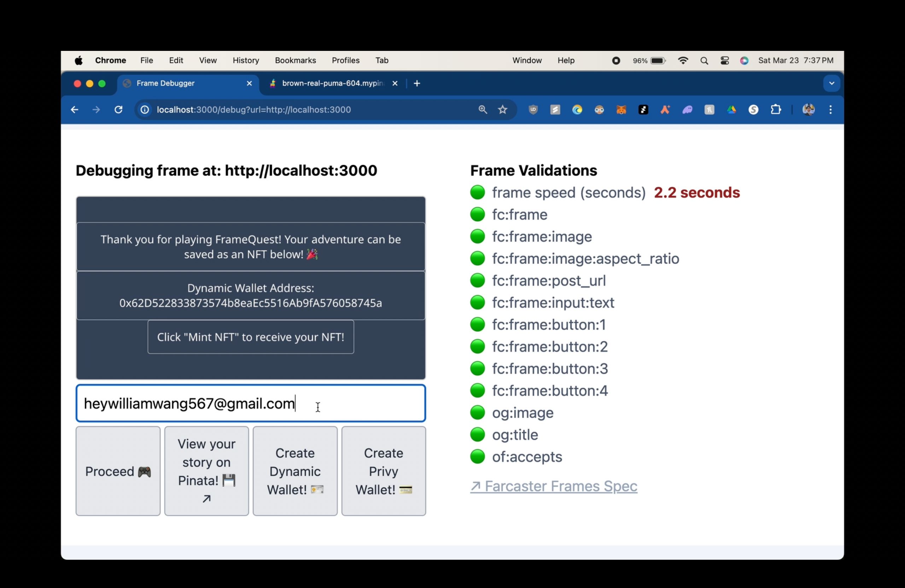The width and height of the screenshot is (905, 588).
Task: Click the fc:frame:image validation row
Action: 531,236
